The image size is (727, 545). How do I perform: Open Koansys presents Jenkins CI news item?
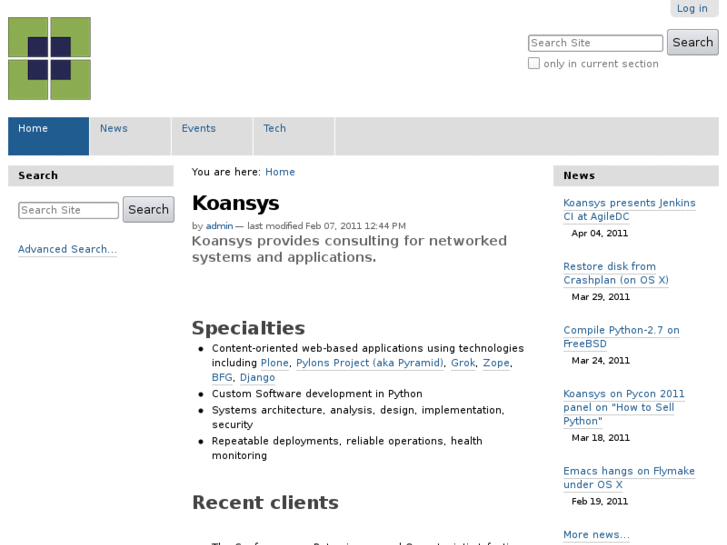coord(629,210)
